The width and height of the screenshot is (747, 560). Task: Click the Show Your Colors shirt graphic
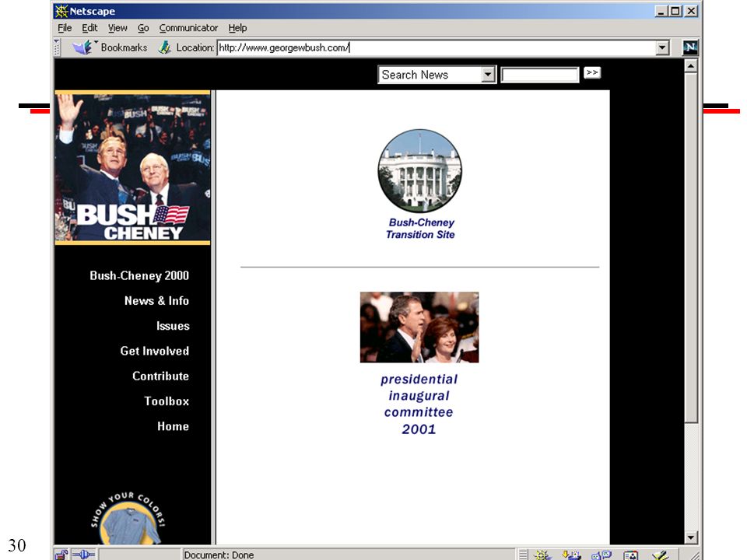[130, 519]
